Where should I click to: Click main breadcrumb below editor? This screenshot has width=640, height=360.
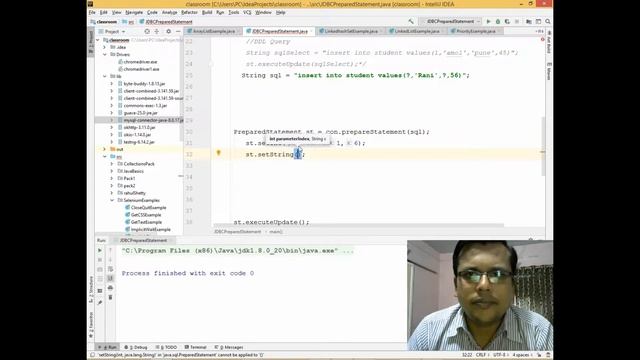click(276, 232)
